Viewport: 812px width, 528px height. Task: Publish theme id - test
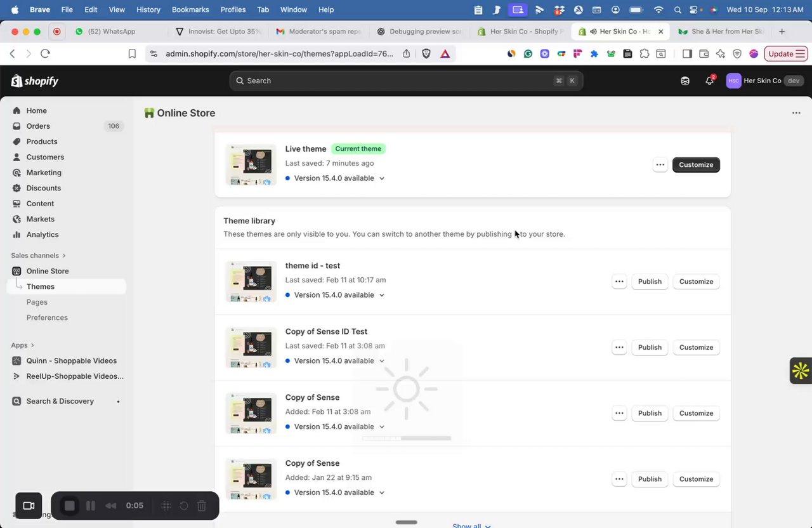[x=650, y=282]
